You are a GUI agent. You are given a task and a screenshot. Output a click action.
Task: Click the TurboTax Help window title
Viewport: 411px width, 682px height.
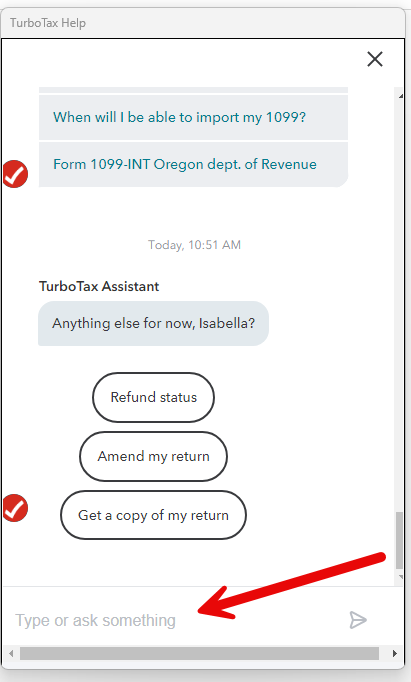point(48,23)
